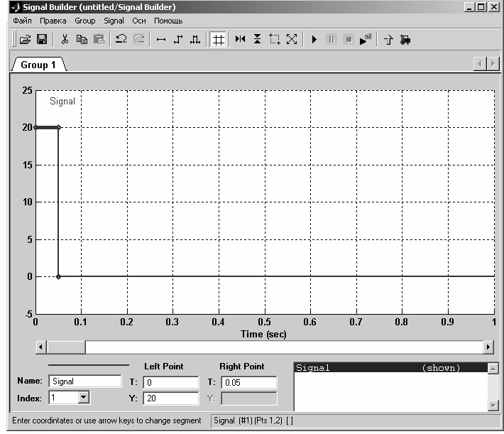Click the Left Point Y input field
This screenshot has height=434, width=504.
click(171, 398)
